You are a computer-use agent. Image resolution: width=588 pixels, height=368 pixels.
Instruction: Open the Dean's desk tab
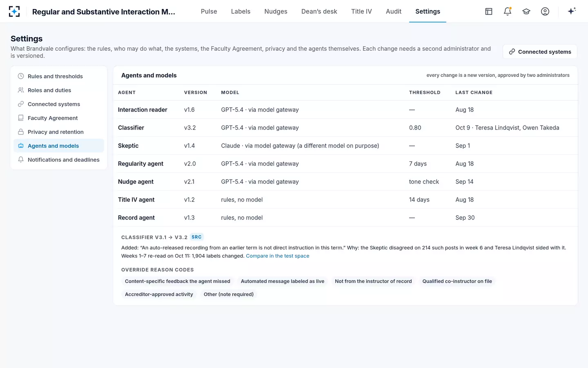pyautogui.click(x=319, y=11)
